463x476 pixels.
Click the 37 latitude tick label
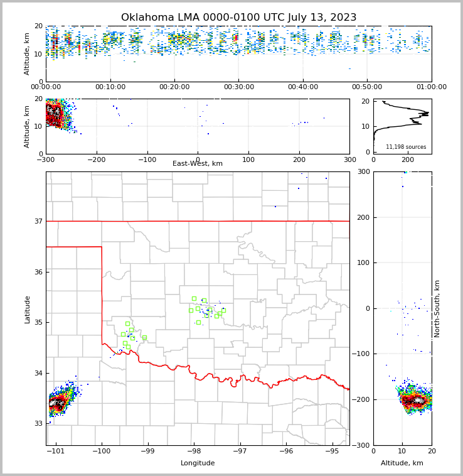(38, 221)
